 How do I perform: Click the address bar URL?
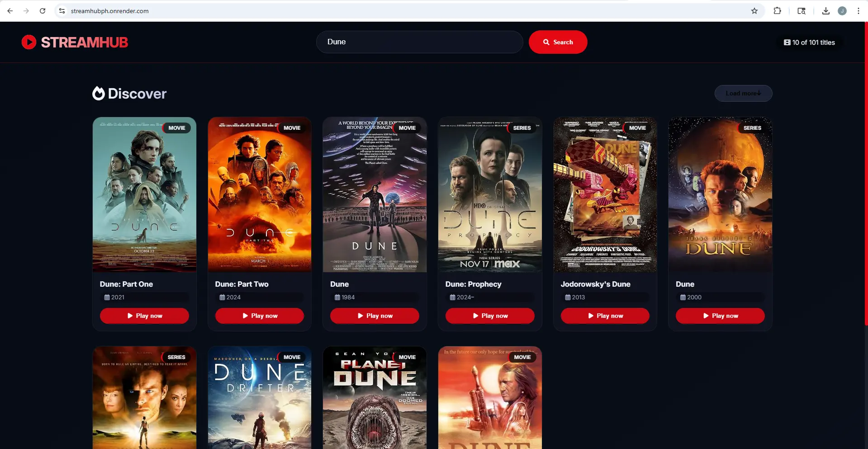pyautogui.click(x=110, y=11)
